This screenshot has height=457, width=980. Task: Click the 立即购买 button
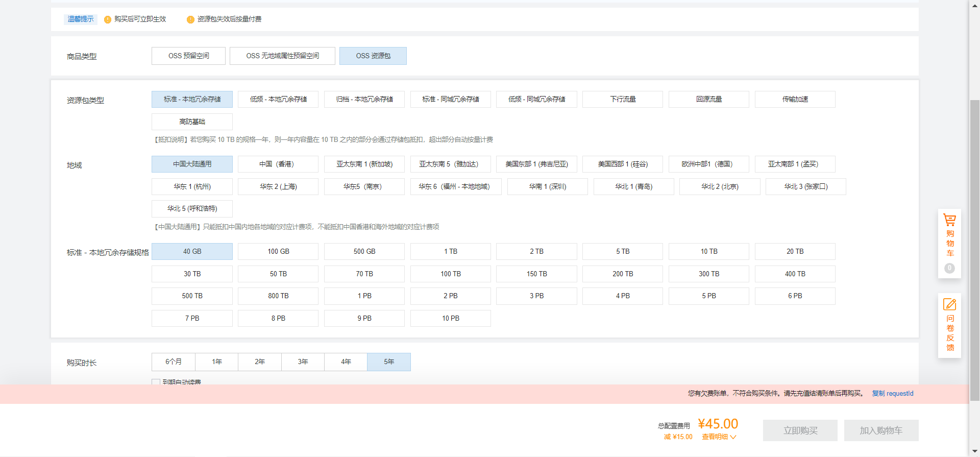800,430
